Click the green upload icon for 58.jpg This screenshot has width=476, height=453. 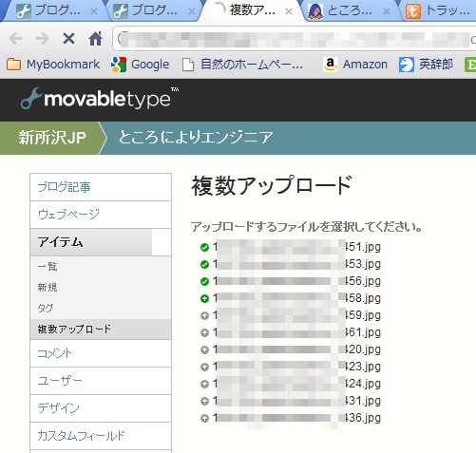pyautogui.click(x=204, y=298)
